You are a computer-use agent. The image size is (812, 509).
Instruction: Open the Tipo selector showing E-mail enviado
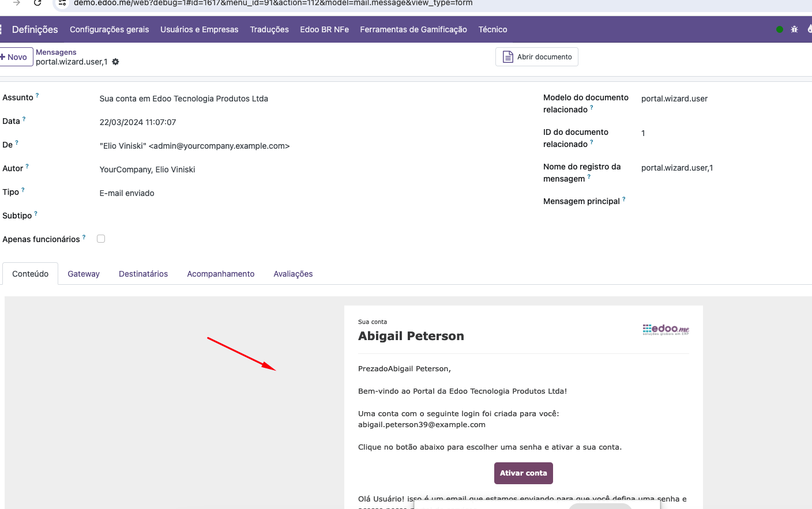pos(127,193)
